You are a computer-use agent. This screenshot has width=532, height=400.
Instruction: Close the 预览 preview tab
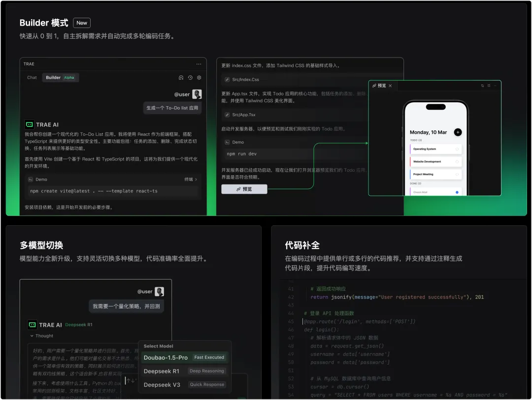(x=390, y=86)
